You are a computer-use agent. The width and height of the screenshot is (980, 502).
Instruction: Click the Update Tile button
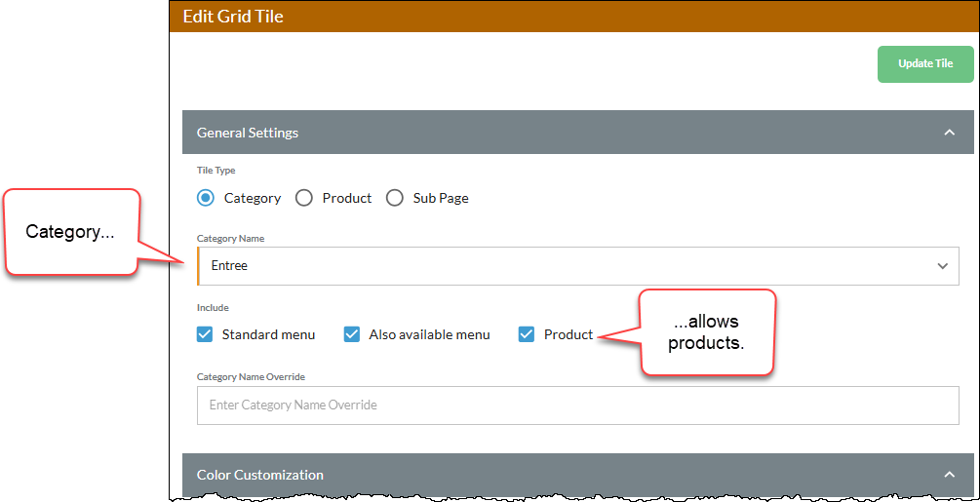[925, 63]
